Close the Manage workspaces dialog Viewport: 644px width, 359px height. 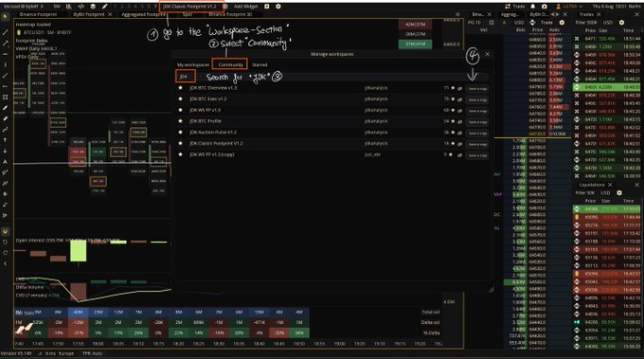click(x=487, y=54)
